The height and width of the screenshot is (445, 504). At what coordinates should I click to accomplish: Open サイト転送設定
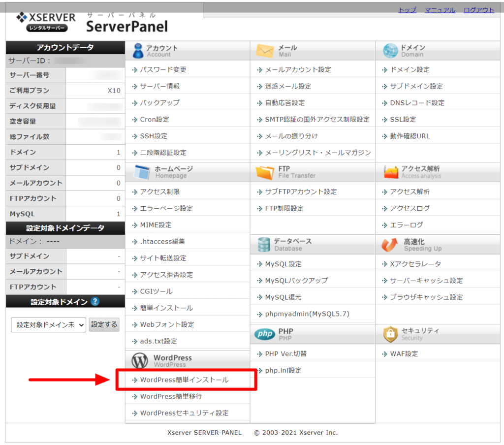pos(163,258)
